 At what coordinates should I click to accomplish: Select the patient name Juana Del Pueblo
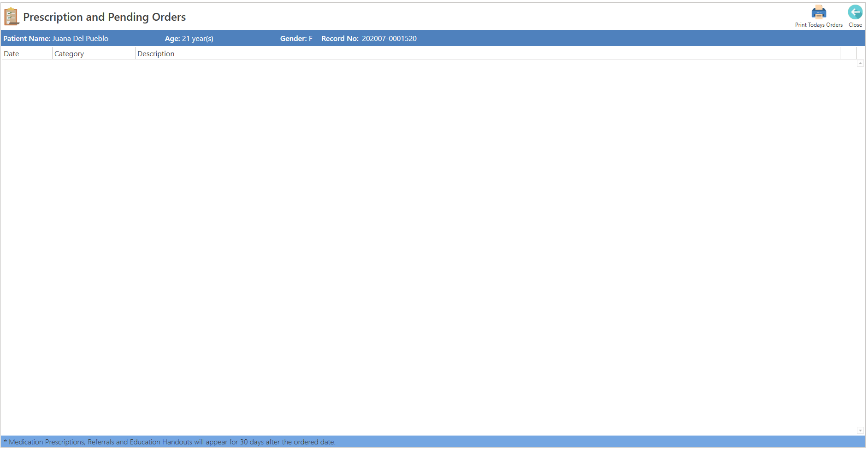click(80, 39)
